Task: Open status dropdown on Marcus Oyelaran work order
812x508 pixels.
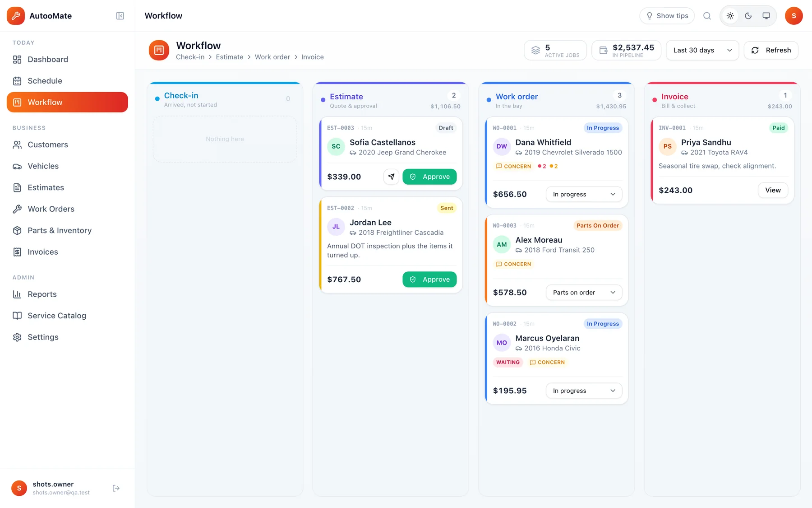Action: coord(584,391)
